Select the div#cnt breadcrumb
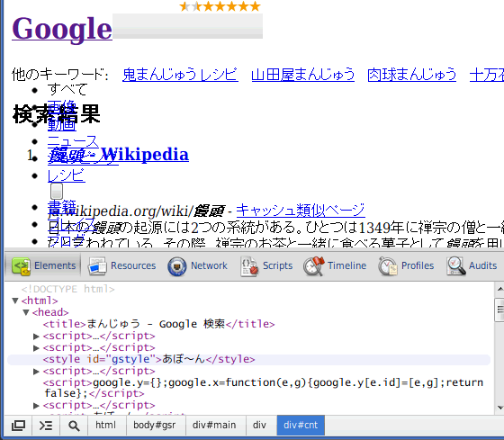504x440 pixels. (x=301, y=425)
